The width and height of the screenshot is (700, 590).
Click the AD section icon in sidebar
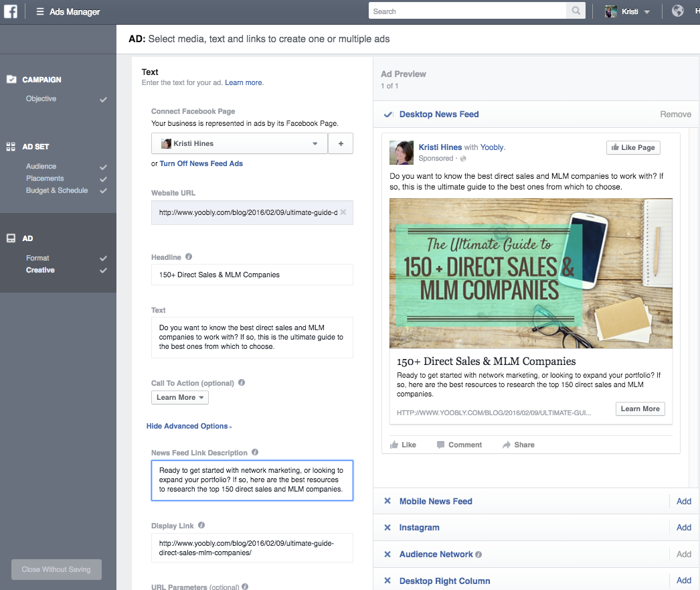point(11,238)
